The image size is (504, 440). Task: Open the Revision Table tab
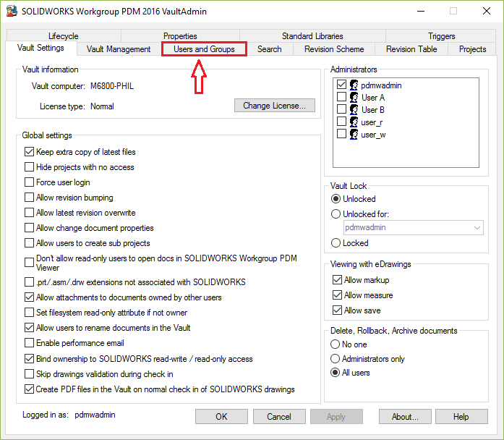(411, 49)
